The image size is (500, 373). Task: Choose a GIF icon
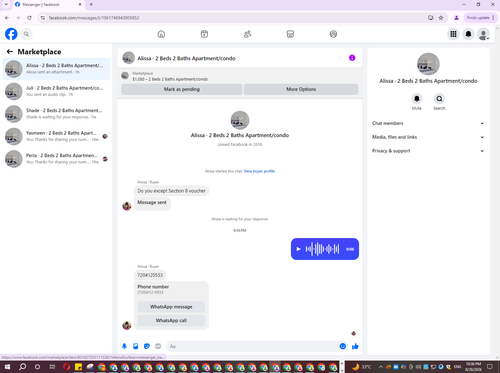[x=158, y=346]
